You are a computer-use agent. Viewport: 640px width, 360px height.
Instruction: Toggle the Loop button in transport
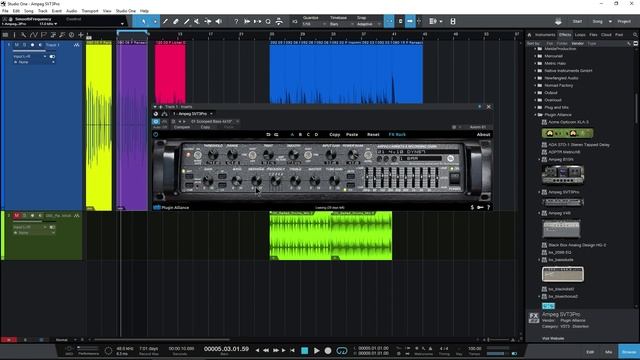tap(342, 351)
